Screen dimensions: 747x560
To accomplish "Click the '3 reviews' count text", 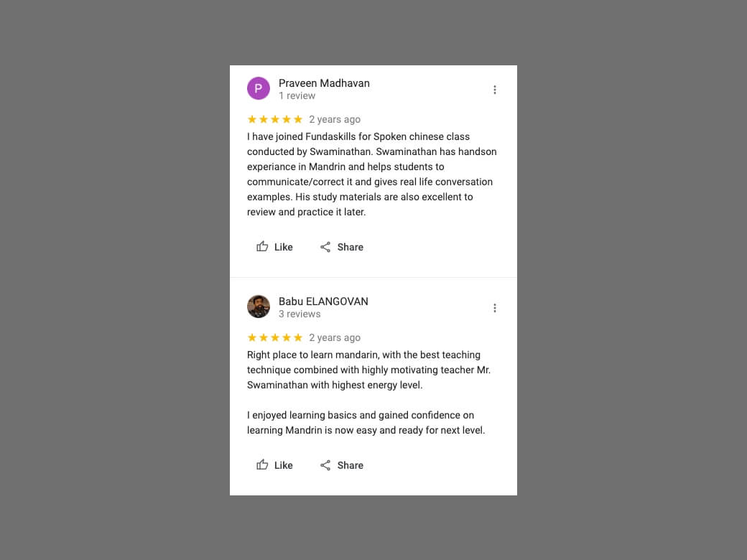I will 300,314.
